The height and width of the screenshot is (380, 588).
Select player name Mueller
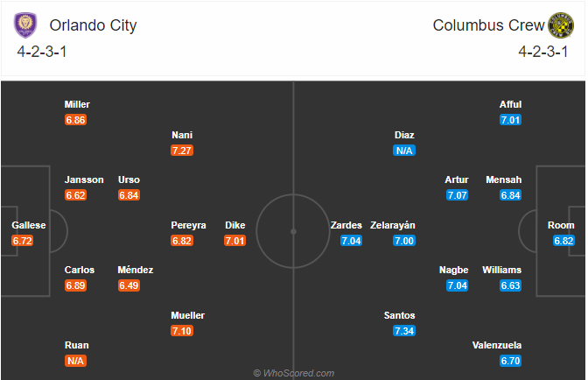187,315
